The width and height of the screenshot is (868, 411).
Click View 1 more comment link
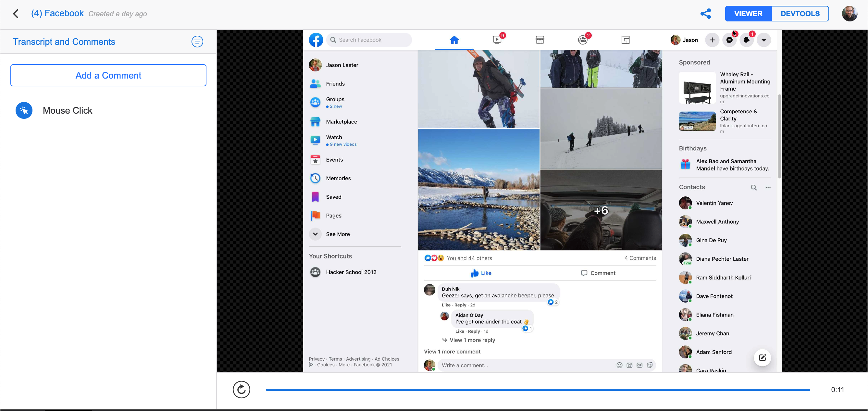(452, 351)
